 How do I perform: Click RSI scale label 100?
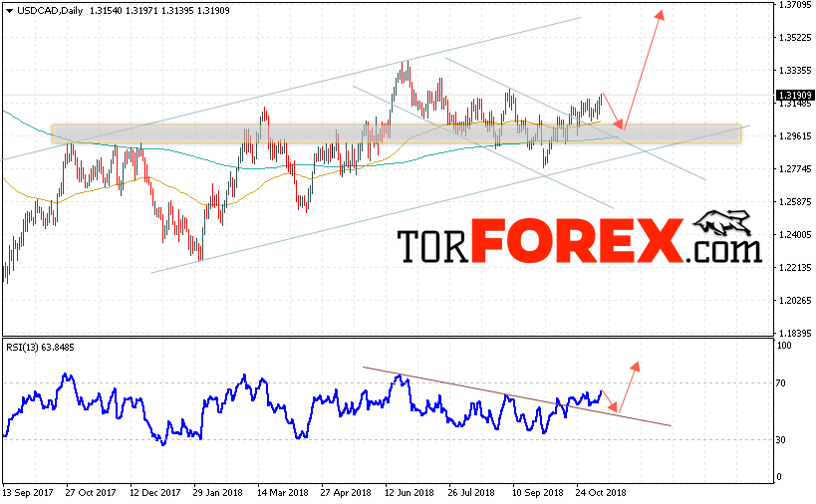click(784, 346)
